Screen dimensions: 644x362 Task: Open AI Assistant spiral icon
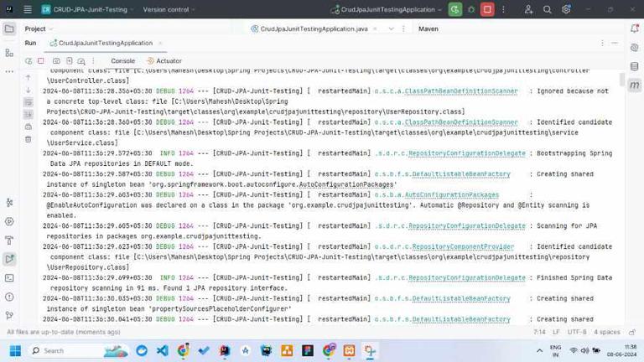click(x=635, y=47)
